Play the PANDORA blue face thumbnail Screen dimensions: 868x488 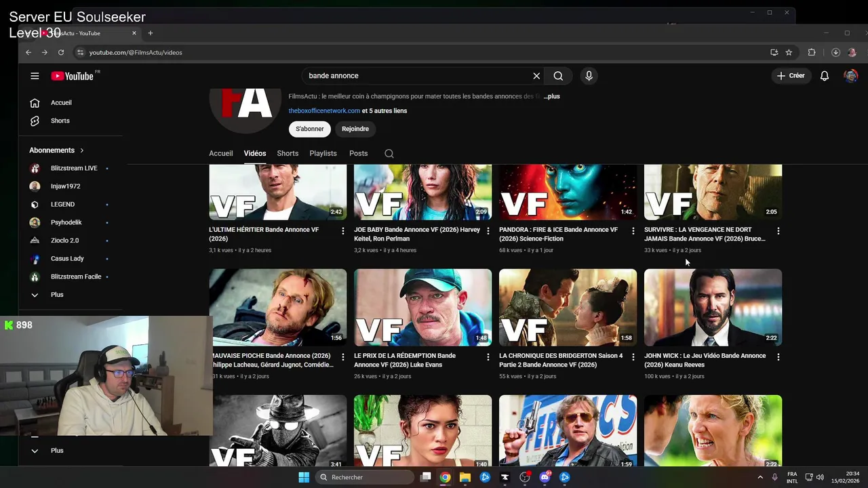coord(568,192)
